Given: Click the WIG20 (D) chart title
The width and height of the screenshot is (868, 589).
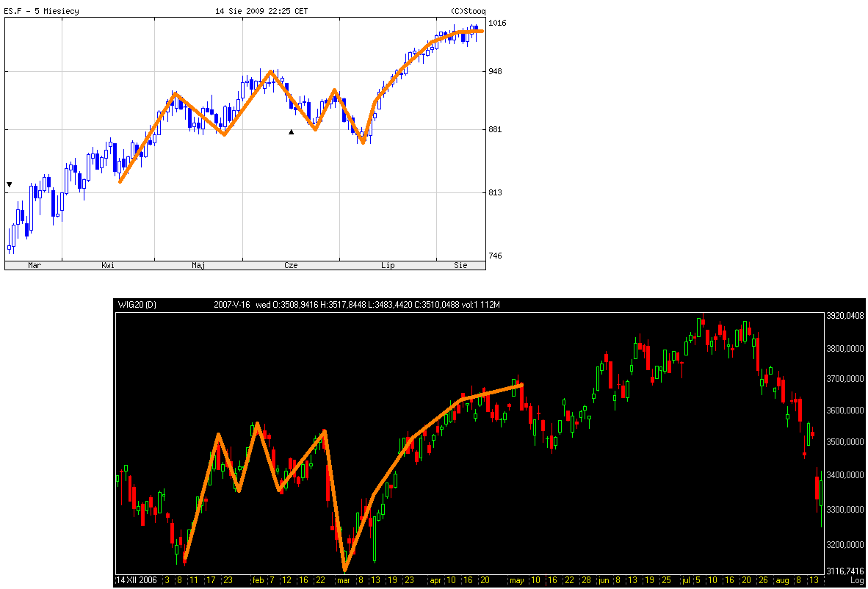Looking at the screenshot, I should [x=137, y=305].
